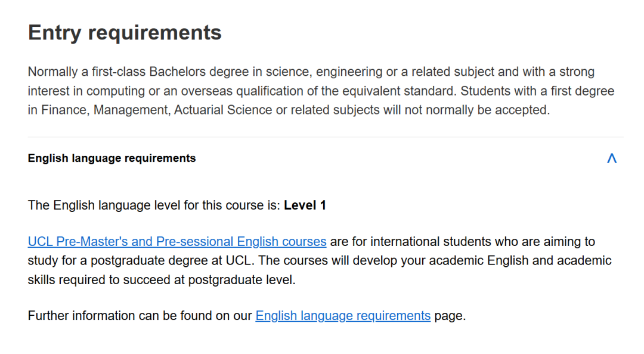Click the 'English language requirements' accordion heading

112,158
